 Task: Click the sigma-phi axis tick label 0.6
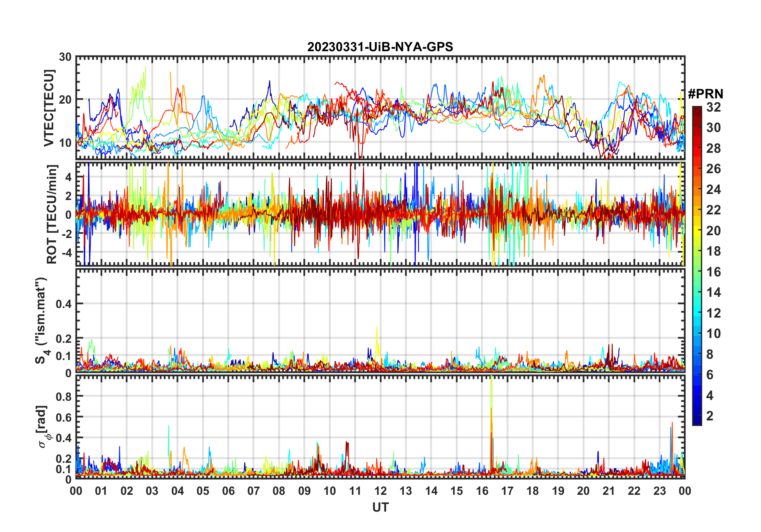[64, 417]
